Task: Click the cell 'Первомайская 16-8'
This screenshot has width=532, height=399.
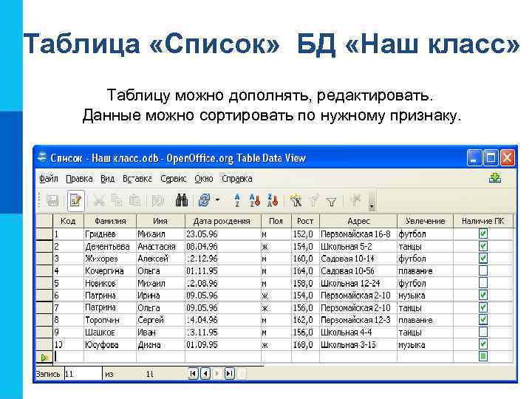Action: [358, 233]
